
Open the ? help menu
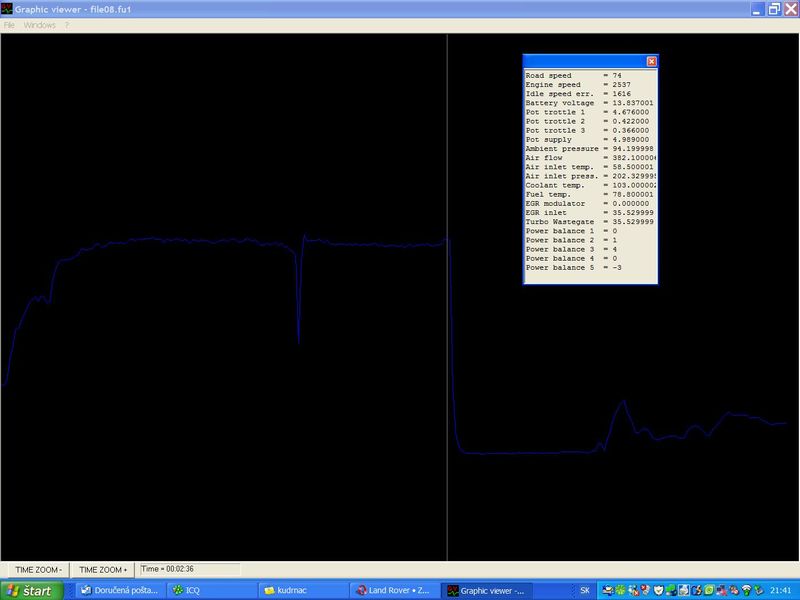coord(67,24)
